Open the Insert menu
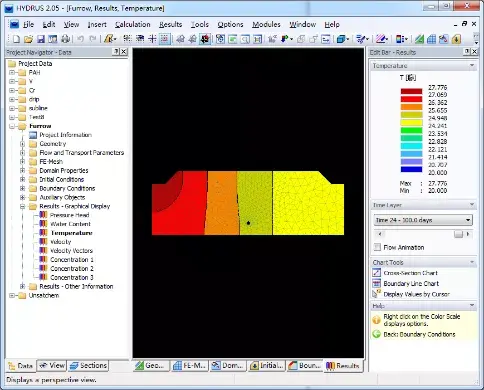This screenshot has width=484, height=390. point(97,24)
